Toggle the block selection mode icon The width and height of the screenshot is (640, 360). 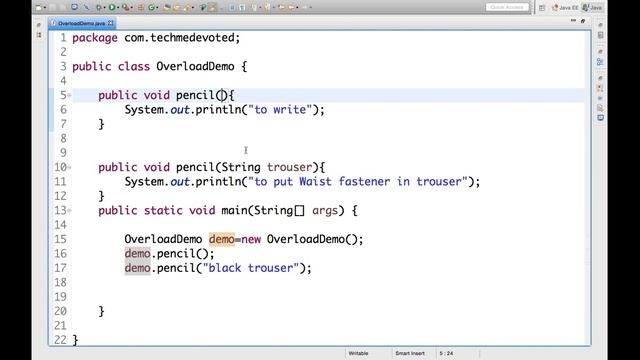tap(233, 7)
